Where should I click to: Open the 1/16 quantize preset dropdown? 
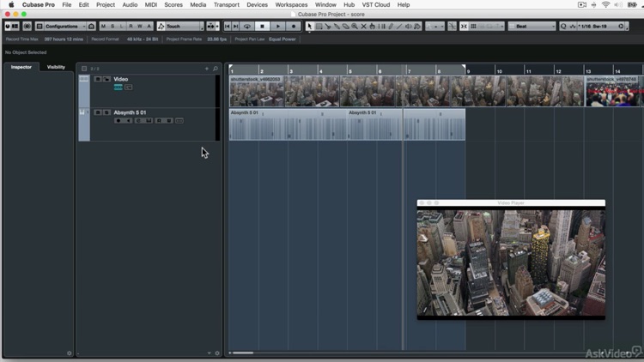coord(598,27)
